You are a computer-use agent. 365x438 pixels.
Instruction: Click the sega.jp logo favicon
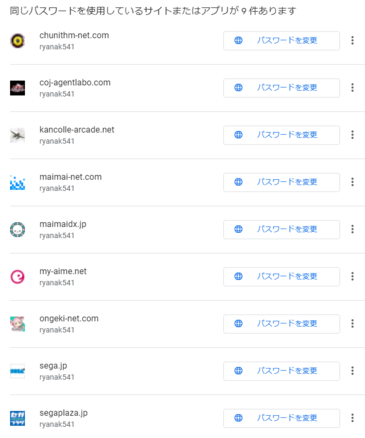coord(18,371)
